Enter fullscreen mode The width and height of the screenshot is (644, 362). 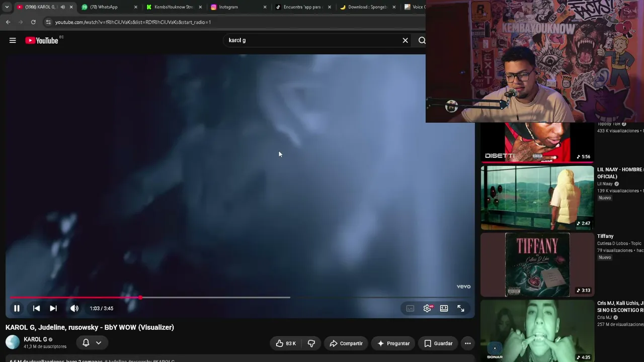(461, 308)
